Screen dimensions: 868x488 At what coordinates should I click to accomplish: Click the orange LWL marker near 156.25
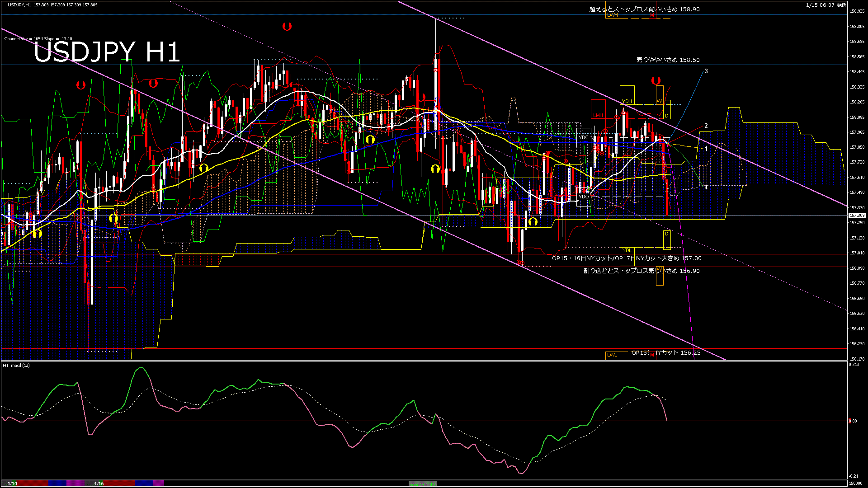click(612, 355)
